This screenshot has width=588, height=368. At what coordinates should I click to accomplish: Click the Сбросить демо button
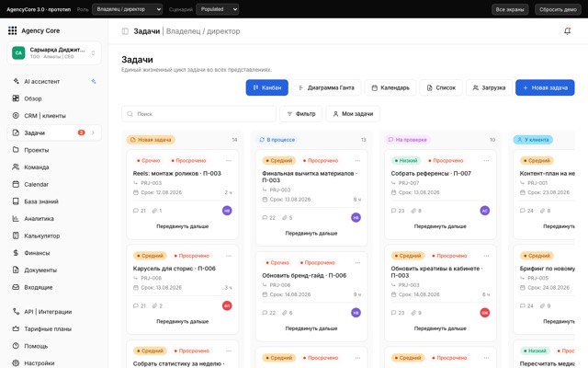click(558, 9)
